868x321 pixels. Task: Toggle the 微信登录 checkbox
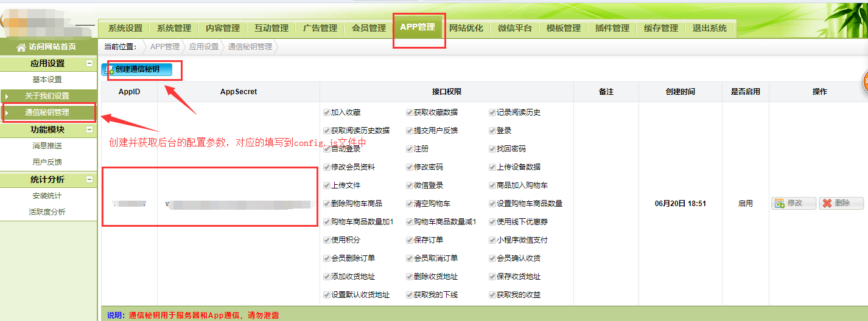(410, 185)
